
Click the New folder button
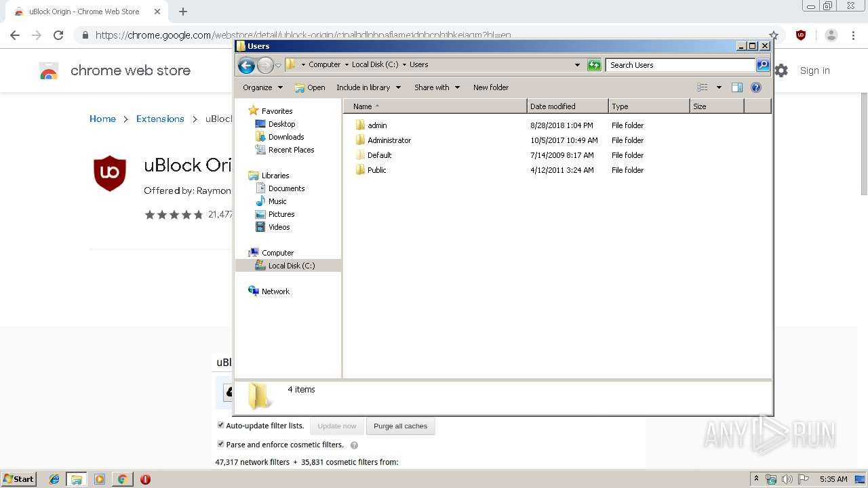(x=491, y=87)
